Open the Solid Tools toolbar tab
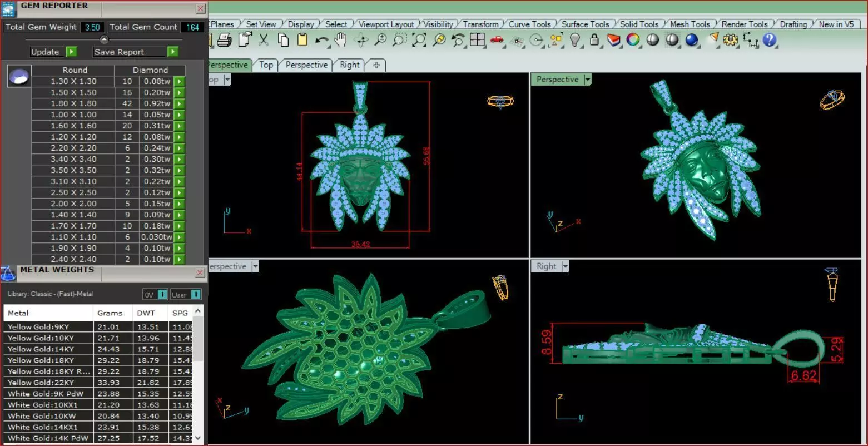The image size is (868, 446). click(x=639, y=24)
